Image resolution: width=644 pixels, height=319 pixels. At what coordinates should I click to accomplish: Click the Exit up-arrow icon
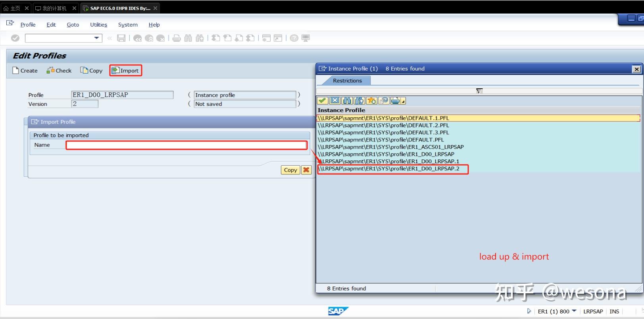[149, 38]
